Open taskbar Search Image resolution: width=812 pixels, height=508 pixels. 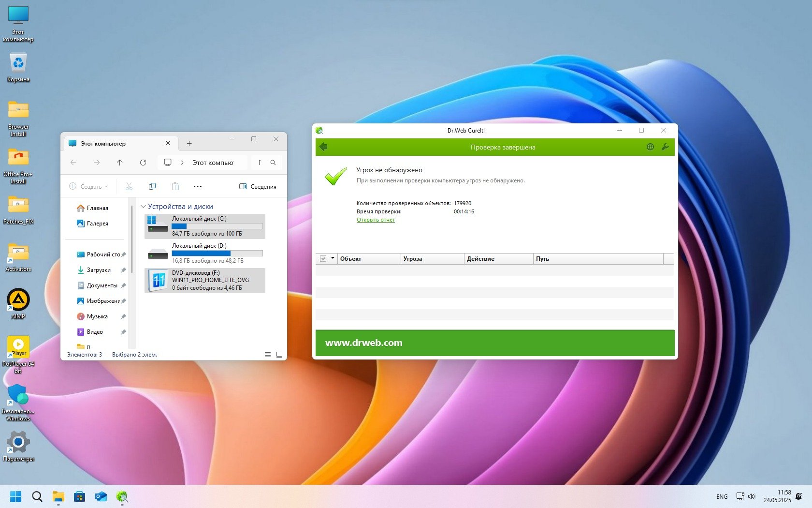point(37,496)
